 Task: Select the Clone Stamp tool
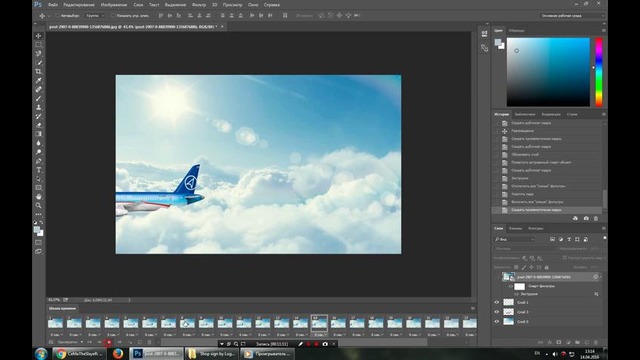click(x=38, y=107)
